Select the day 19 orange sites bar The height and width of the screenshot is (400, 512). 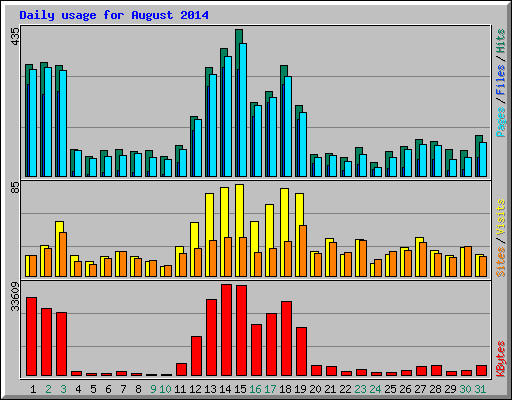tap(303, 251)
